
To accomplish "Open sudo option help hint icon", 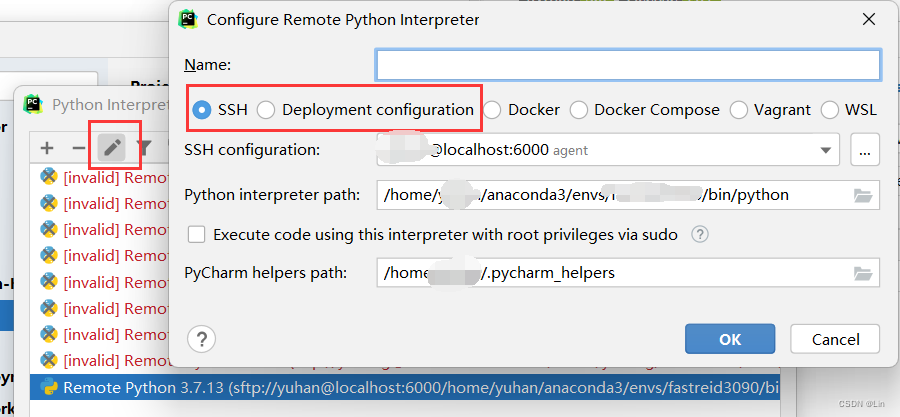I will coord(700,235).
